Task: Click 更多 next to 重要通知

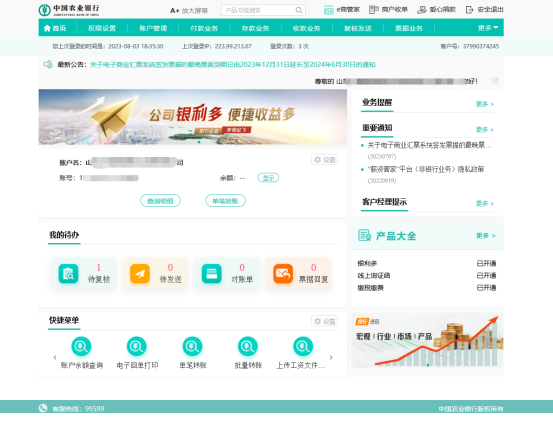Action: click(485, 130)
